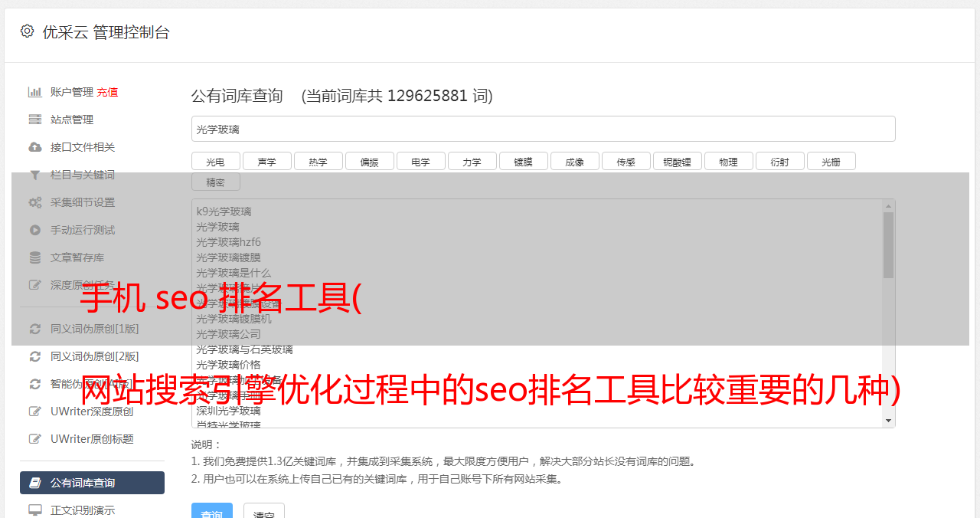The height and width of the screenshot is (518, 980).
Task: Click the edit icon beside UWriter原创标题
Action: point(35,439)
